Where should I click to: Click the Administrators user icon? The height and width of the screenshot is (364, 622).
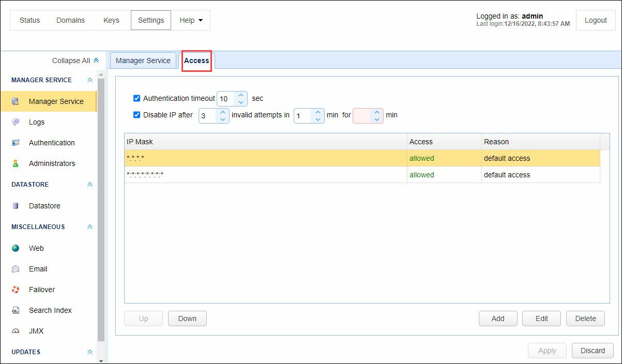pos(16,163)
